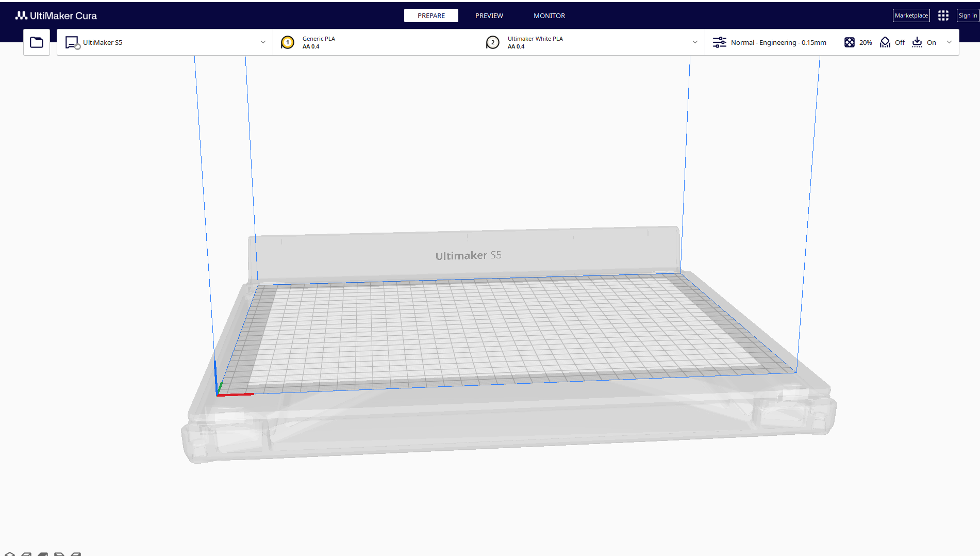The height and width of the screenshot is (556, 980).
Task: Expand the material configuration chevron
Action: point(695,42)
